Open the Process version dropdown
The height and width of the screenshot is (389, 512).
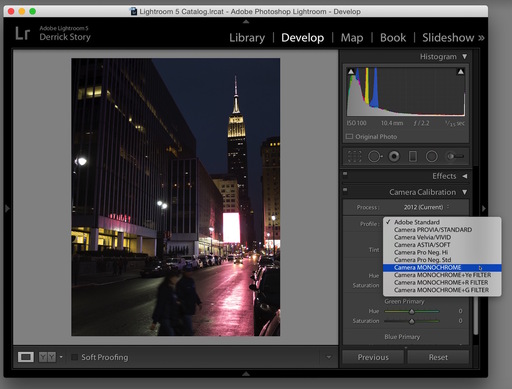[426, 207]
